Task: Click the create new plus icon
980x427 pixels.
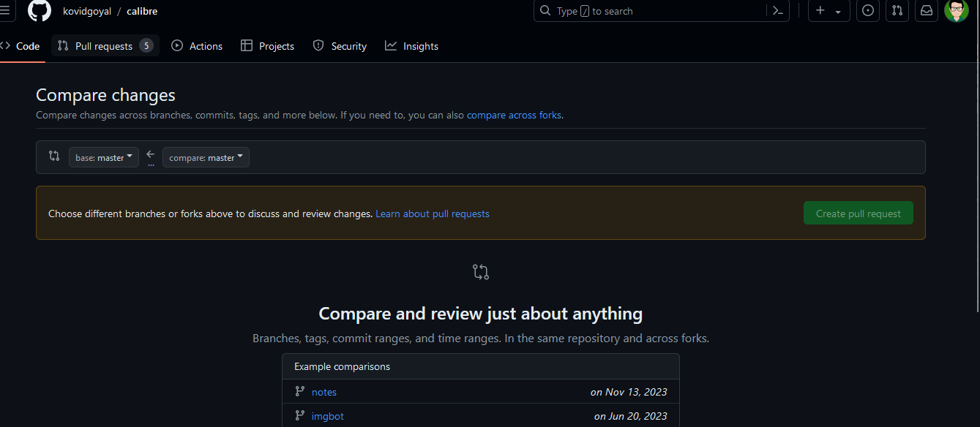Action: (x=820, y=11)
